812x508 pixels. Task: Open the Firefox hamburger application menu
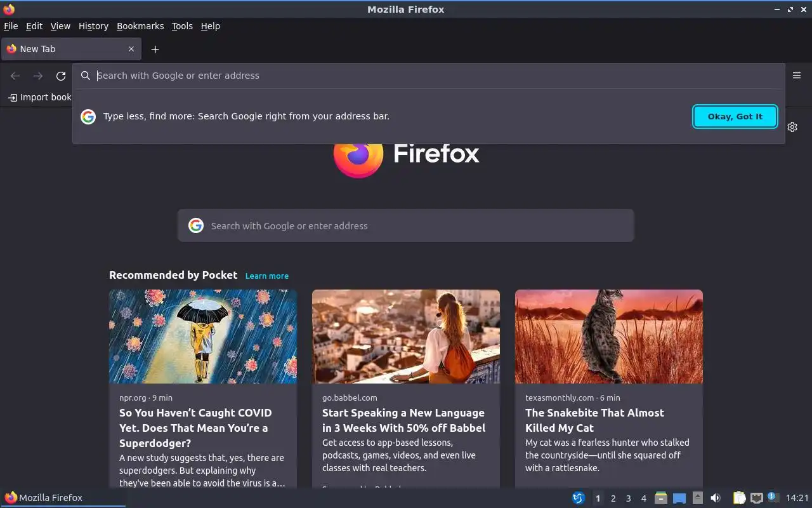pos(797,76)
